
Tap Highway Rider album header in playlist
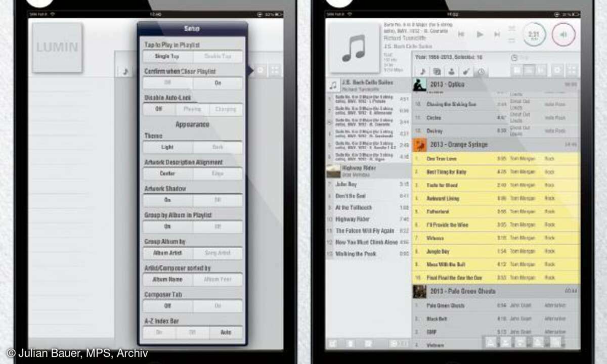[369, 170]
